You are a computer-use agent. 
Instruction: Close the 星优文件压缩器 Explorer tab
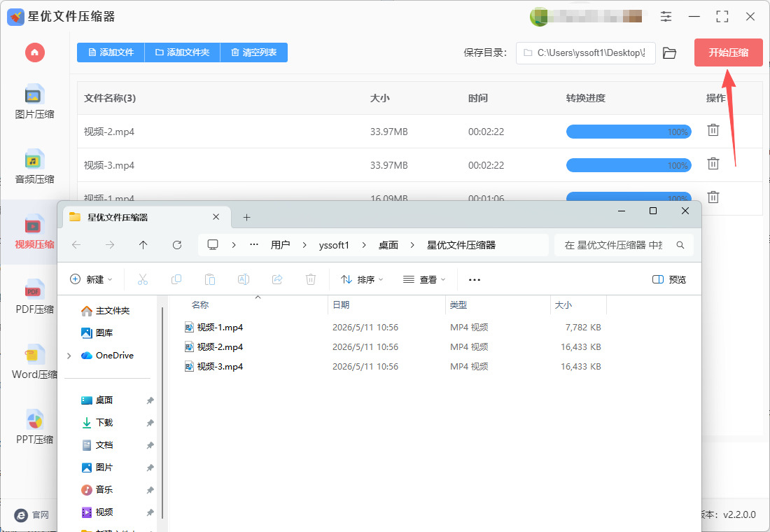[x=216, y=216]
